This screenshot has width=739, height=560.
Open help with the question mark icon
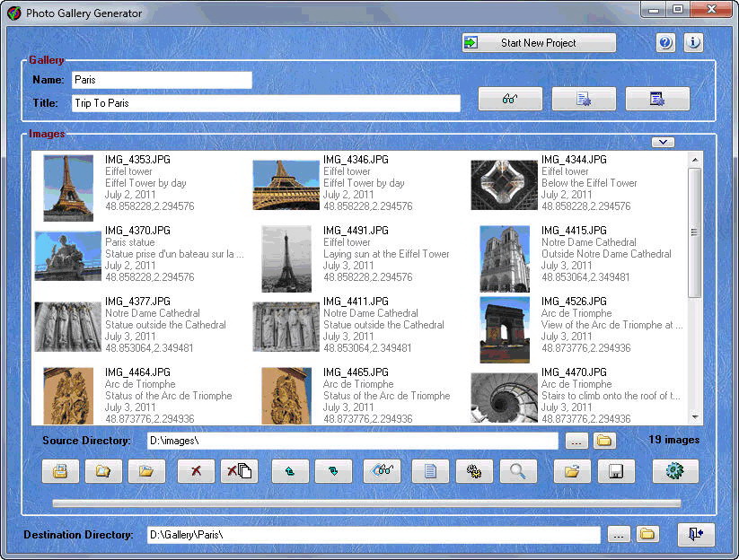[665, 43]
